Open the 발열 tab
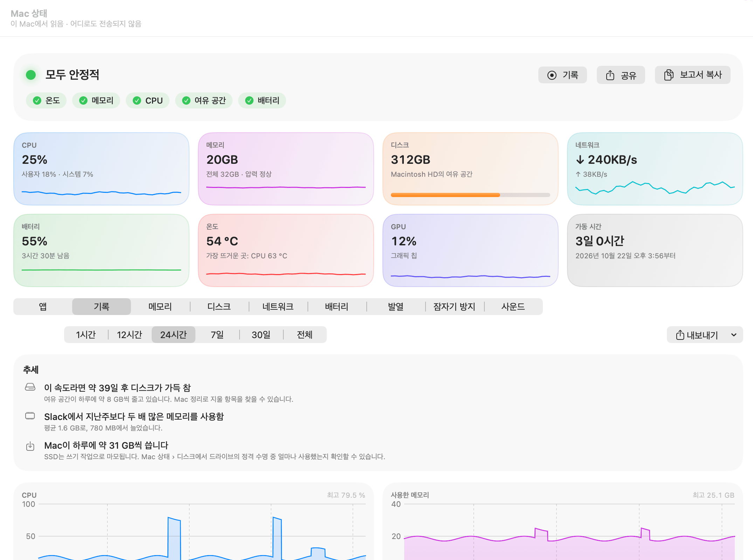 (x=396, y=307)
